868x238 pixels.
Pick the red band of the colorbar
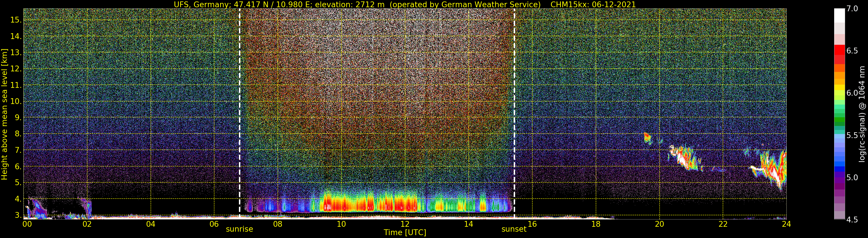pyautogui.click(x=839, y=51)
